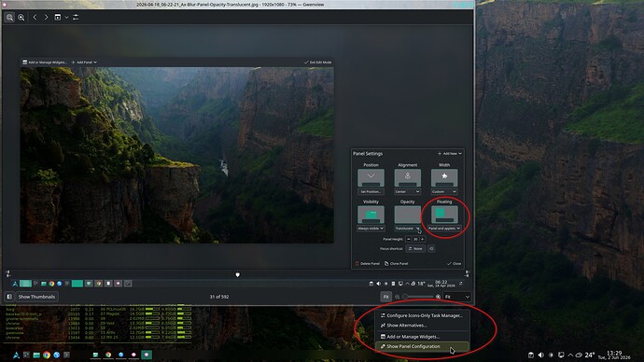Click Exit Edit Mode in the viewed image
The width and height of the screenshot is (644, 362).
tap(318, 63)
